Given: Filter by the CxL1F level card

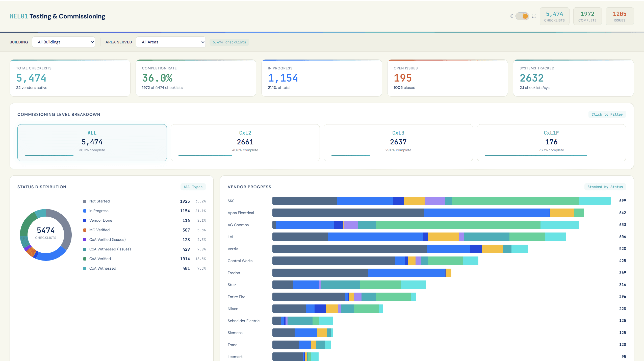Looking at the screenshot, I should click(551, 143).
